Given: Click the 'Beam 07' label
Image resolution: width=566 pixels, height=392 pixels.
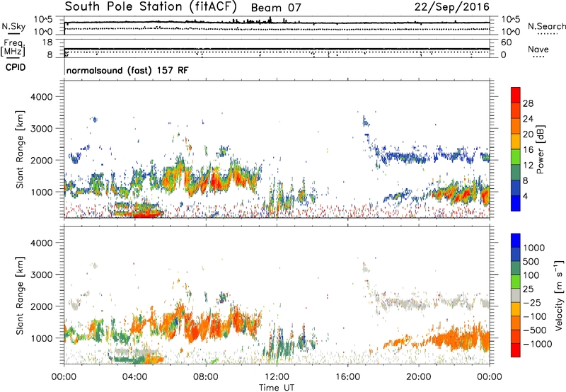Looking at the screenshot, I should (276, 8).
